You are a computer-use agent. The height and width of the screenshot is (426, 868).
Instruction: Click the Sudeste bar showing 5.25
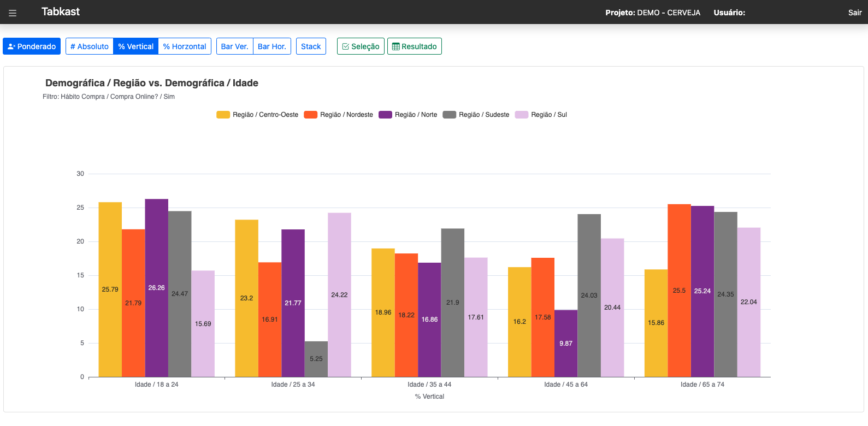click(316, 359)
